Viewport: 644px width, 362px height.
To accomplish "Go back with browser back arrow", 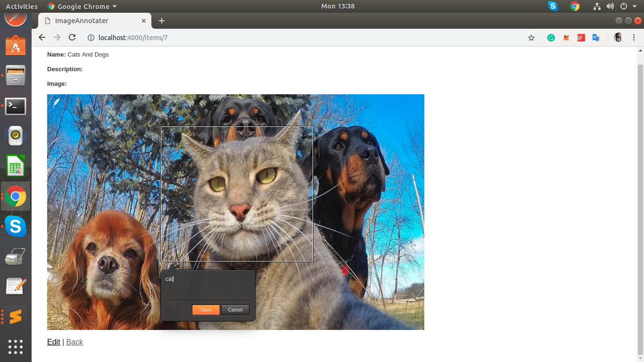I will click(42, 38).
